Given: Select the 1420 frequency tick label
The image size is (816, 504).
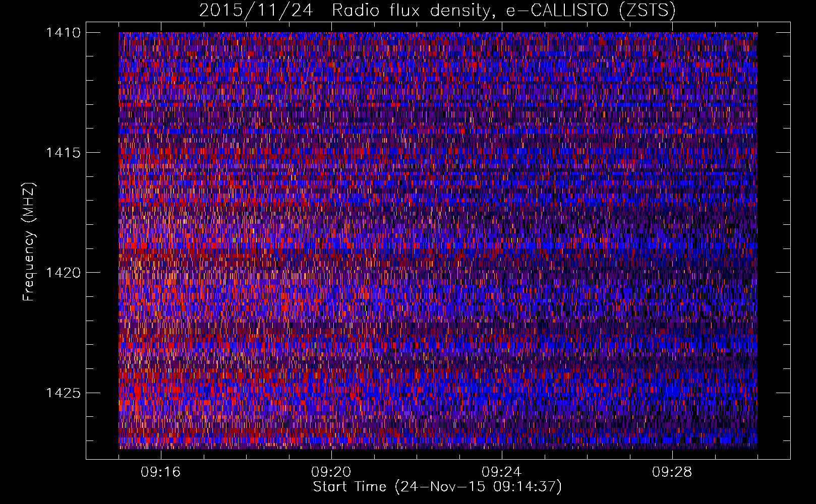Looking at the screenshot, I should (63, 273).
